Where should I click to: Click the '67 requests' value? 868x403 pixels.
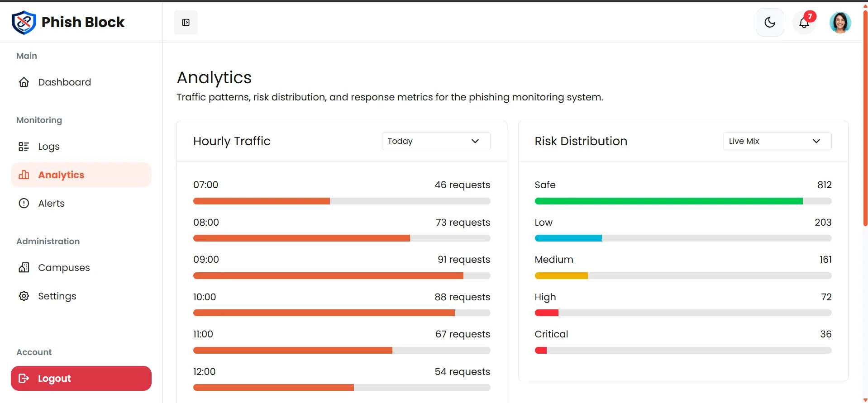tap(463, 334)
